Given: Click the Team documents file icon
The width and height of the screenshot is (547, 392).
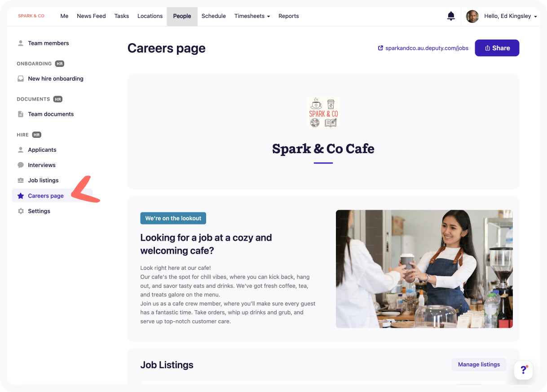Looking at the screenshot, I should tap(21, 114).
